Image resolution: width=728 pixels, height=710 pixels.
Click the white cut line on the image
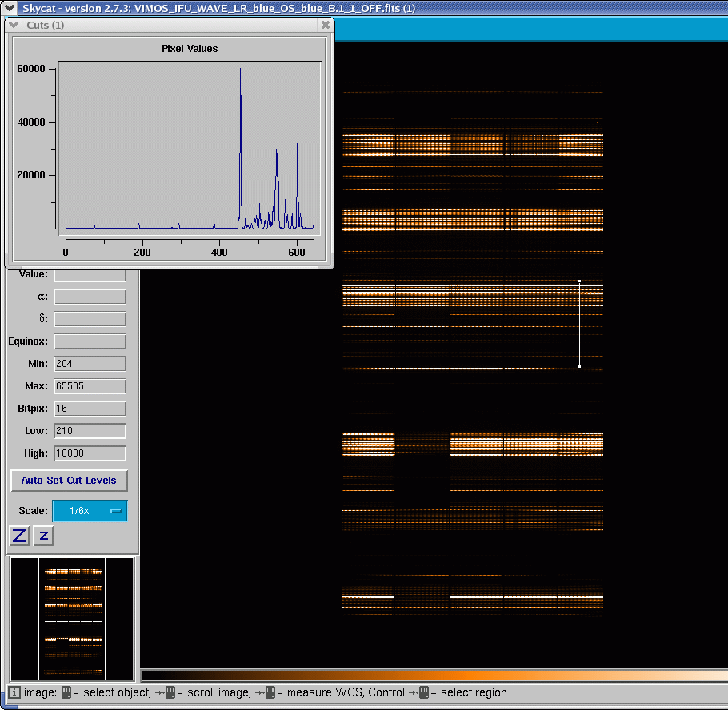click(x=579, y=324)
